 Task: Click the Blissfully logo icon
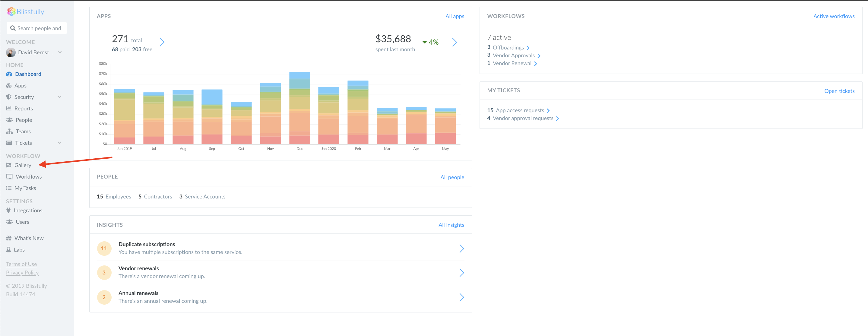[11, 11]
